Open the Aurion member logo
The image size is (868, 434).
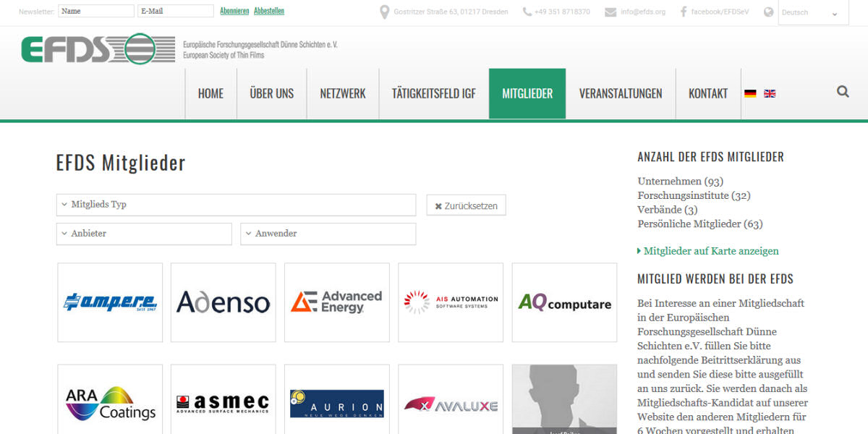point(337,399)
